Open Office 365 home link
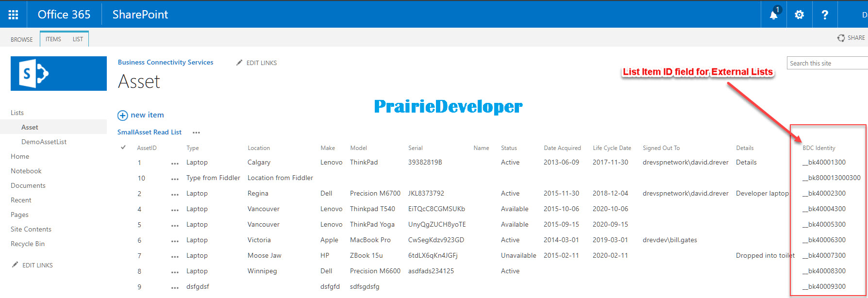The image size is (868, 298). (x=64, y=15)
